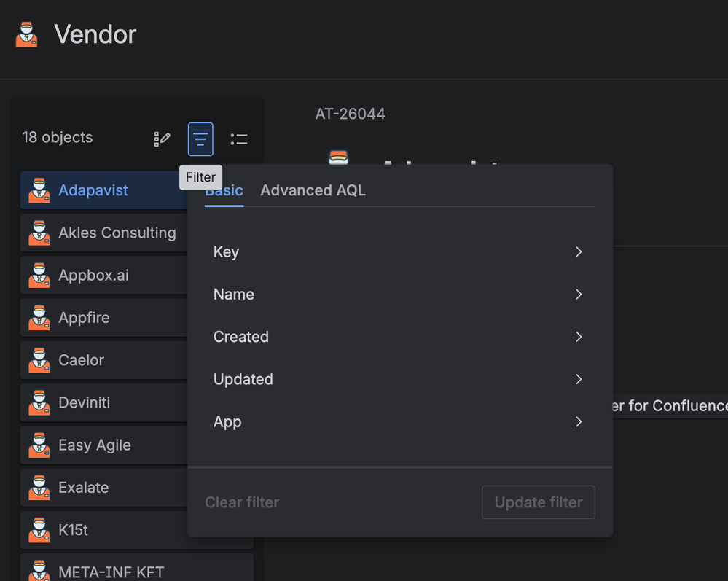Click the Caelor vendor avatar icon
This screenshot has width=728, height=581.
tap(39, 360)
